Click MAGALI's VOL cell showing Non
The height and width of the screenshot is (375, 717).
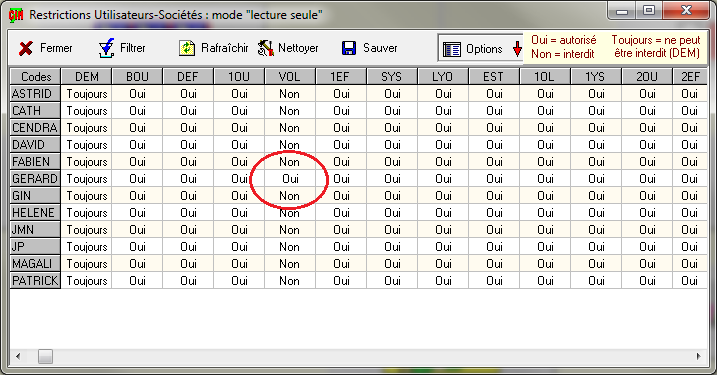coord(290,263)
